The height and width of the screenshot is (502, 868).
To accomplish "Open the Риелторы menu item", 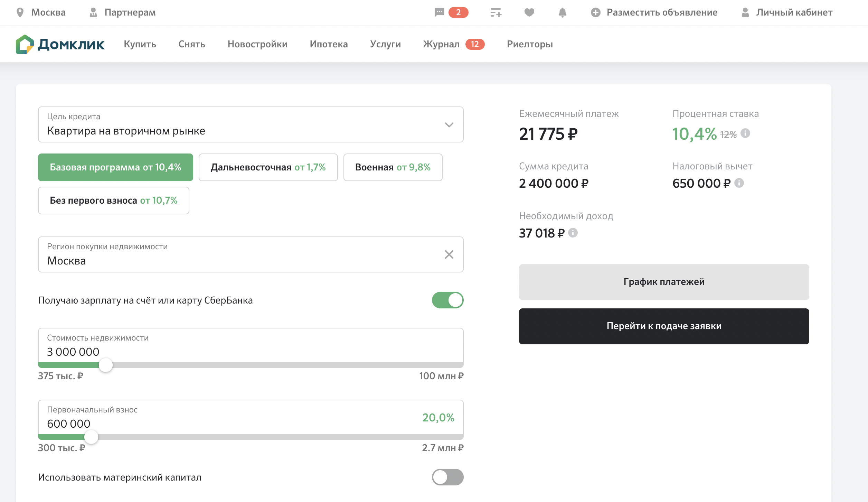I will pos(530,44).
